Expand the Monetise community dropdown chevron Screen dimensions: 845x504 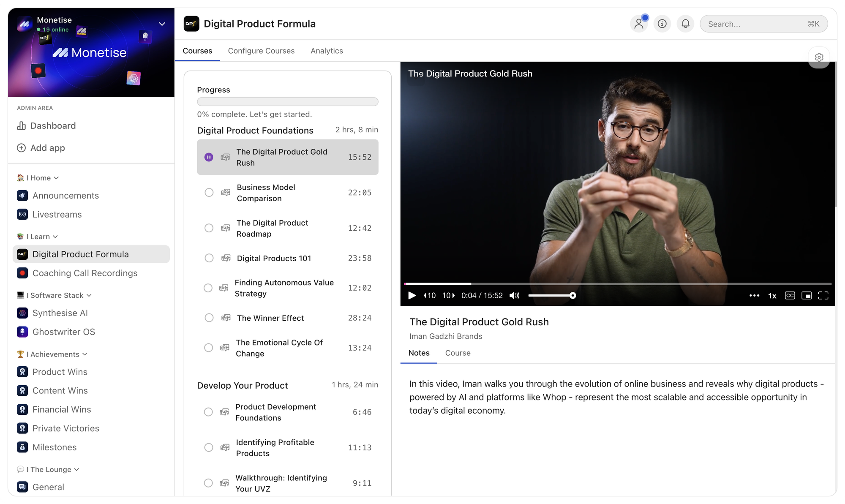click(162, 24)
